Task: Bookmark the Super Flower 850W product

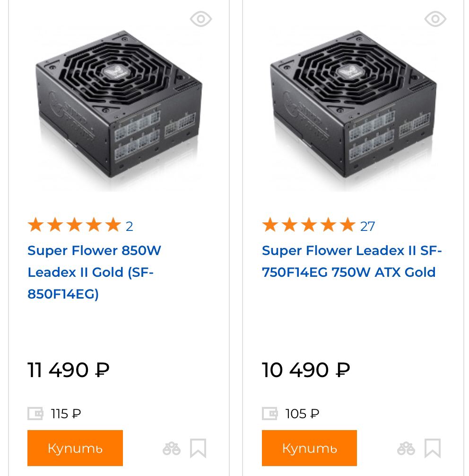Action: (198, 448)
